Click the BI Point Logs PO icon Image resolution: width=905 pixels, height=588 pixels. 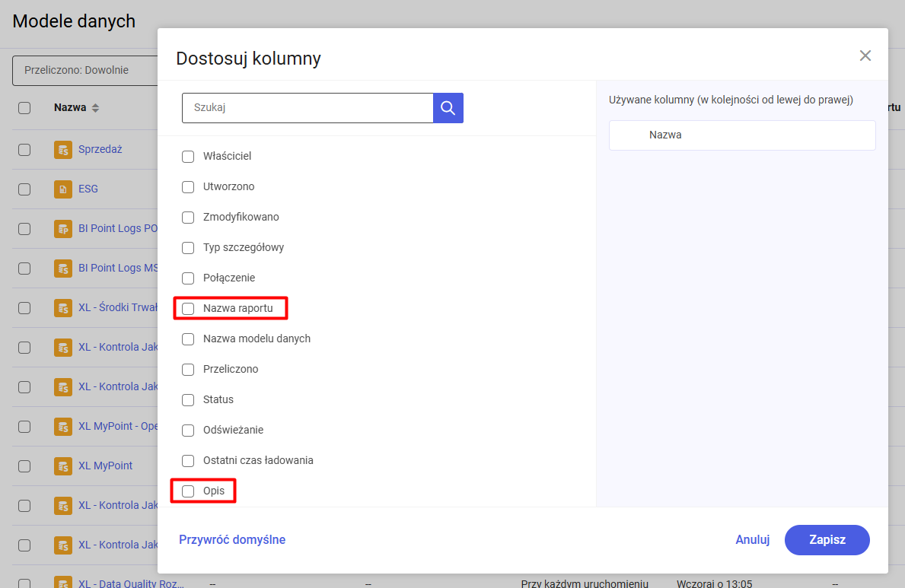tap(62, 229)
